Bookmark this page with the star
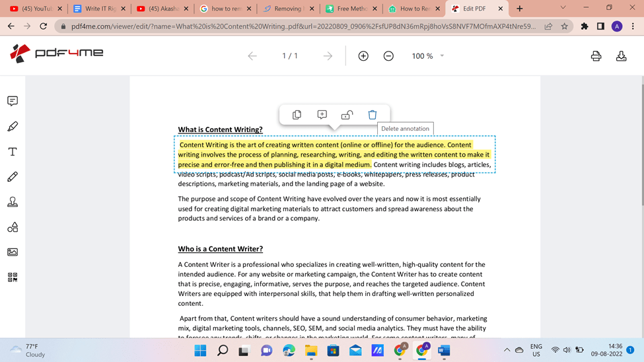The width and height of the screenshot is (644, 362). pos(564,26)
